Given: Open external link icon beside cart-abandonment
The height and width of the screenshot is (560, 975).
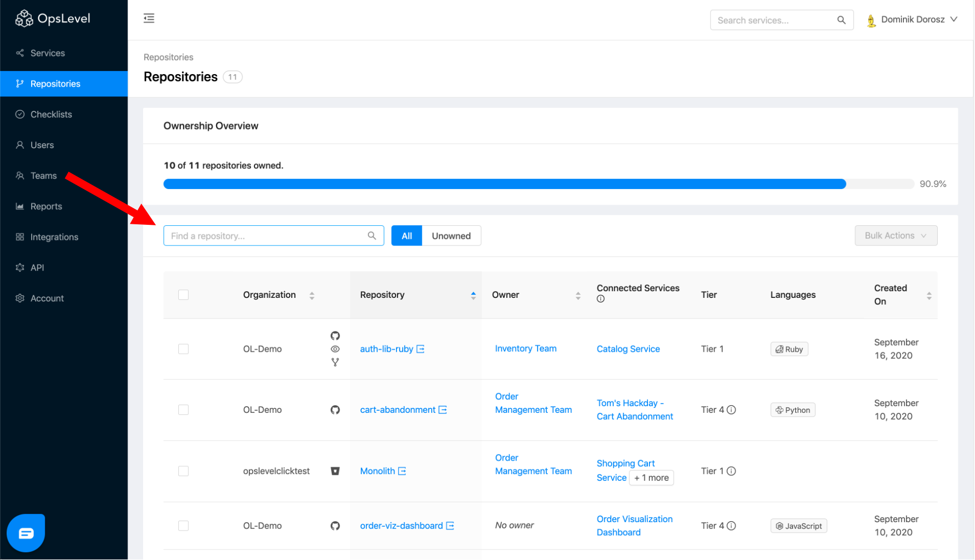Looking at the screenshot, I should 443,410.
